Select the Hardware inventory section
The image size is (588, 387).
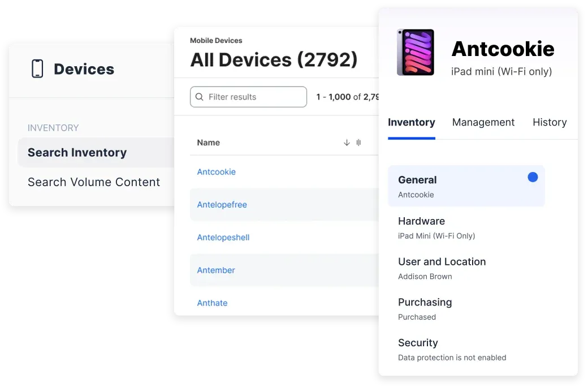pos(466,228)
